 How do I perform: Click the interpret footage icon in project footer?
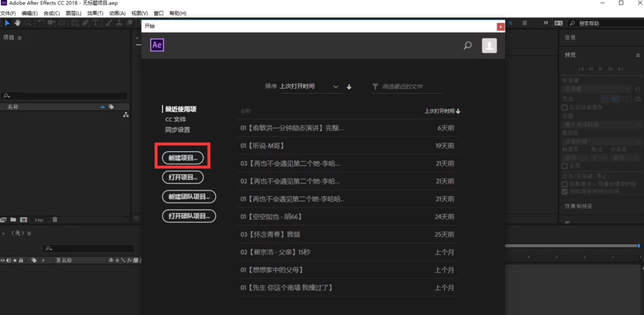[x=4, y=220]
